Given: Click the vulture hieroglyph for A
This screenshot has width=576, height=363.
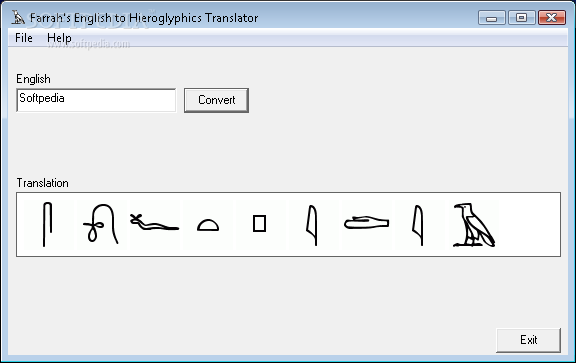Looking at the screenshot, I should coord(474,224).
